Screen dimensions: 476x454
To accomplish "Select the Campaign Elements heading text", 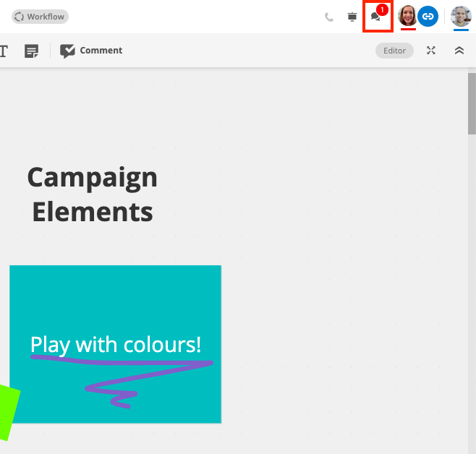I will coord(93,194).
